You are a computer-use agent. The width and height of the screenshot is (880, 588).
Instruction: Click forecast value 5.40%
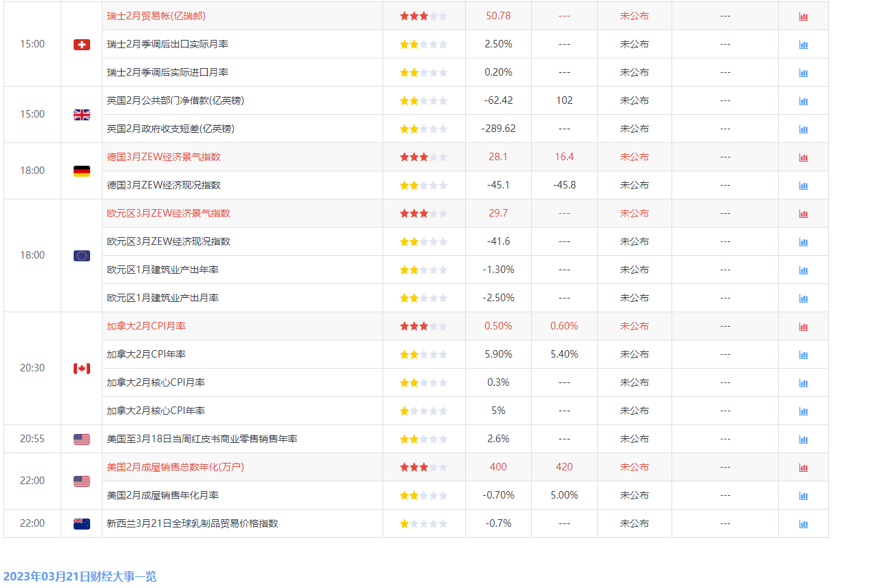coord(564,354)
